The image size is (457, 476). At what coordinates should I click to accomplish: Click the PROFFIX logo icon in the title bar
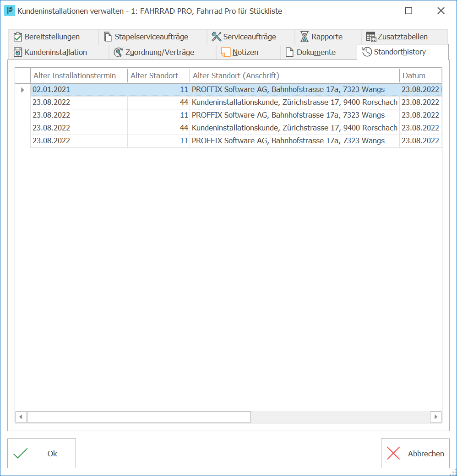pyautogui.click(x=10, y=11)
